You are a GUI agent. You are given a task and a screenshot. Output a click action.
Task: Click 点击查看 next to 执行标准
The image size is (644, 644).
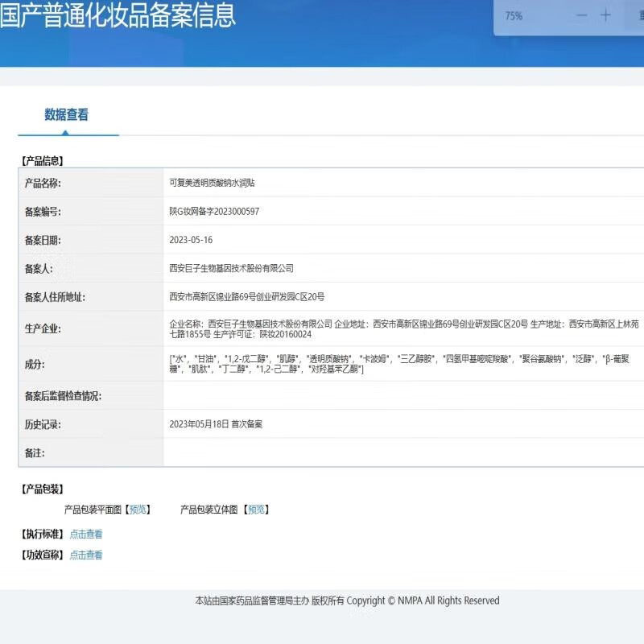pyautogui.click(x=86, y=534)
